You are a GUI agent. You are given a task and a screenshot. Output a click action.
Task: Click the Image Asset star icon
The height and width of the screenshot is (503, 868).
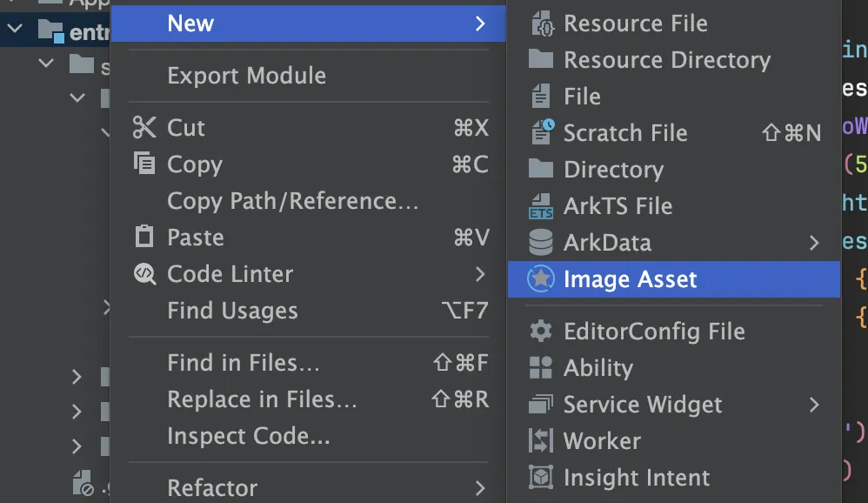click(x=541, y=279)
